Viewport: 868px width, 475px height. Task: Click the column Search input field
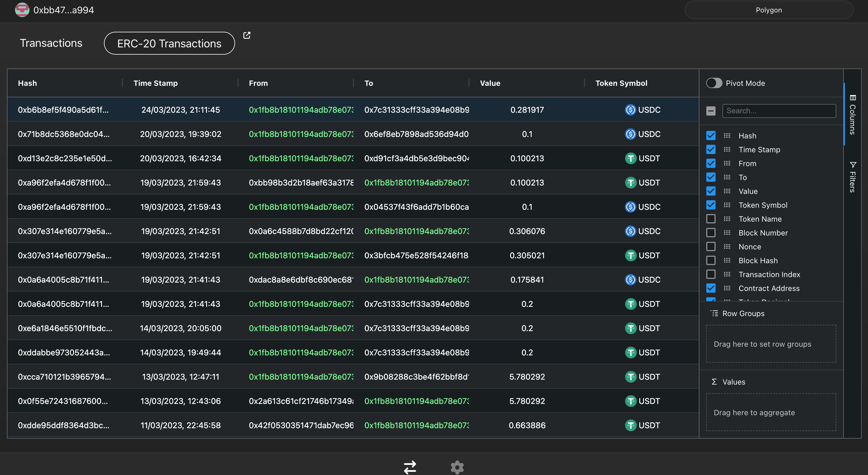779,111
